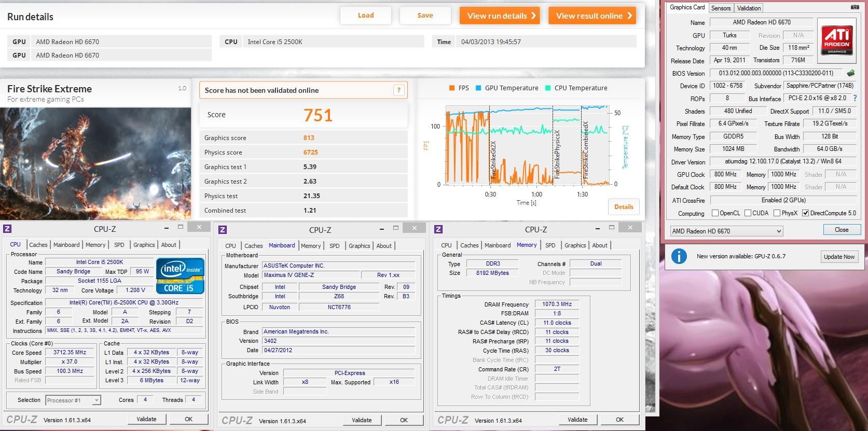Click the DRAM Frequency value 1070.3 MHz
Screen dimensions: 868x431
click(x=557, y=304)
